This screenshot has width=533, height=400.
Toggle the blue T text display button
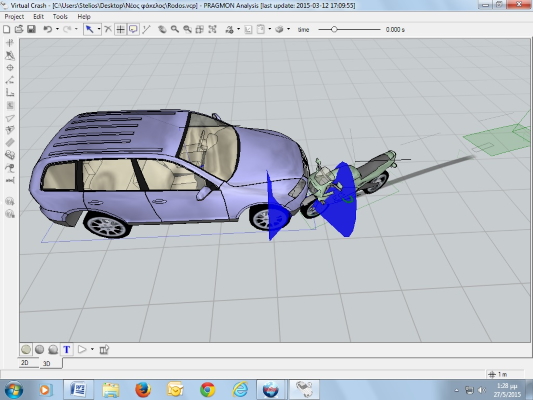click(67, 349)
